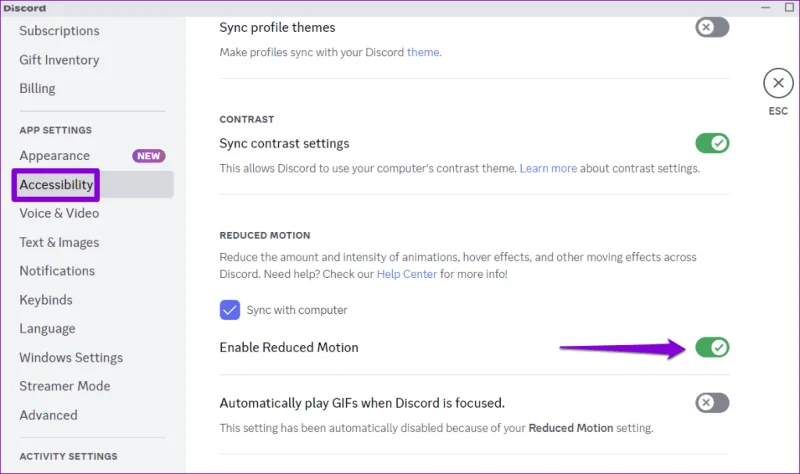The image size is (800, 474).
Task: Click the Discord title text
Action: tap(24, 8)
